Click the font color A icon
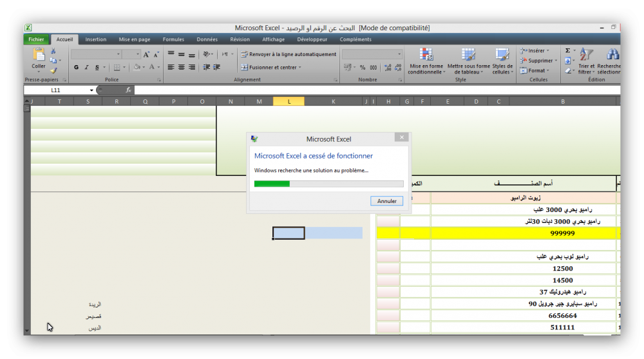 pyautogui.click(x=152, y=67)
